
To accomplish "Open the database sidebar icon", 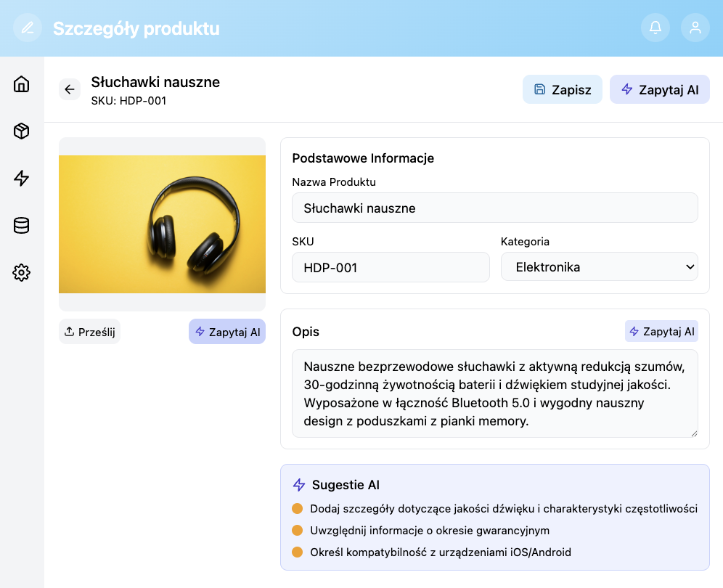I will click(22, 226).
